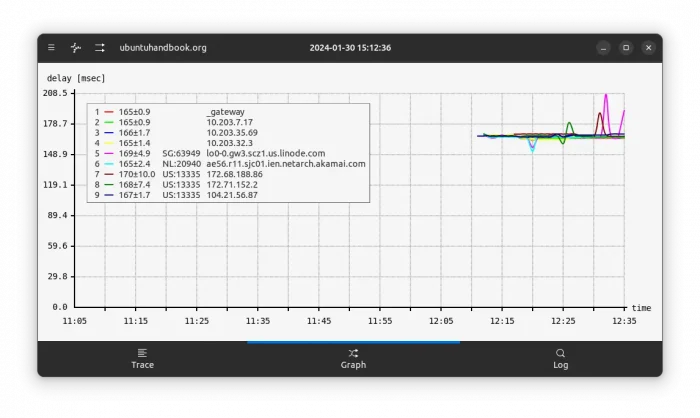Click the akamai.com hop in legend
The height and width of the screenshot is (418, 700).
point(285,163)
